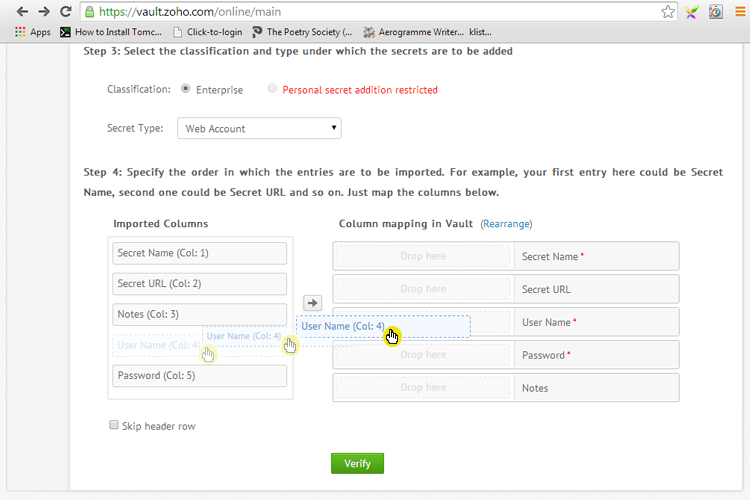Open the How to Install Tomc... bookmark
Image resolution: width=750 pixels, height=500 pixels.
click(x=110, y=32)
